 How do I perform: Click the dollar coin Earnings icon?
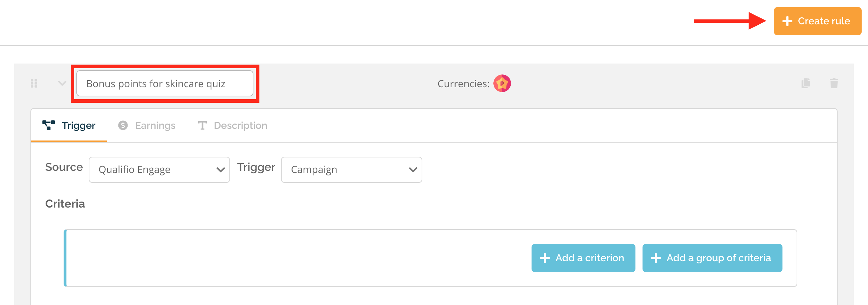tap(123, 125)
